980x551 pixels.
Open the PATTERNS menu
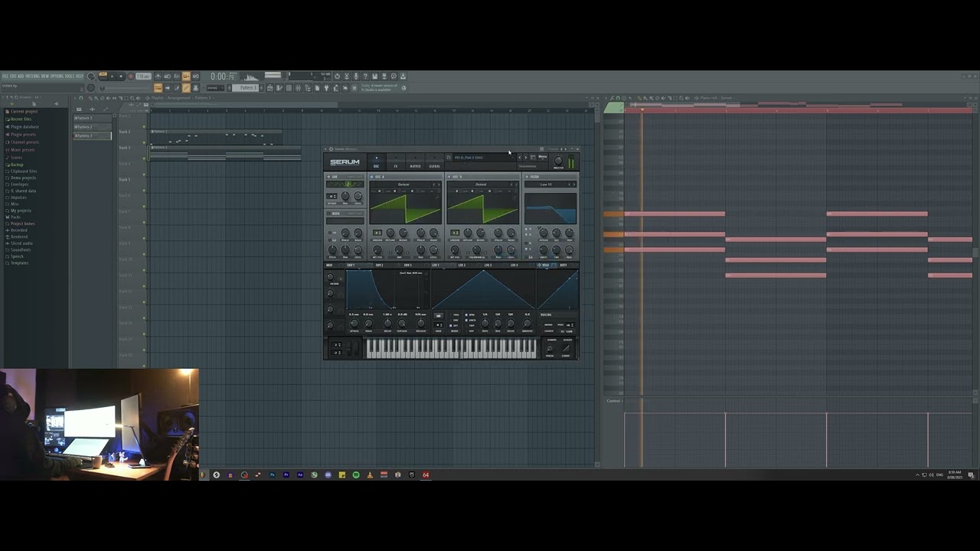click(x=32, y=76)
